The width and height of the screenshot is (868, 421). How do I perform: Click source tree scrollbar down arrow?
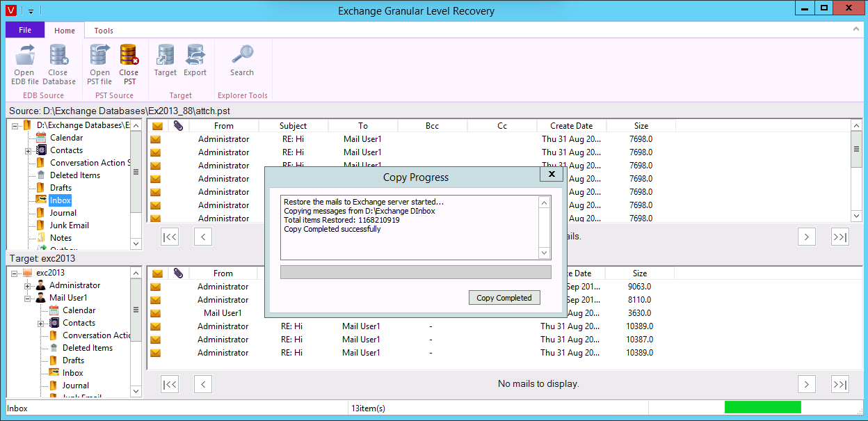[136, 244]
